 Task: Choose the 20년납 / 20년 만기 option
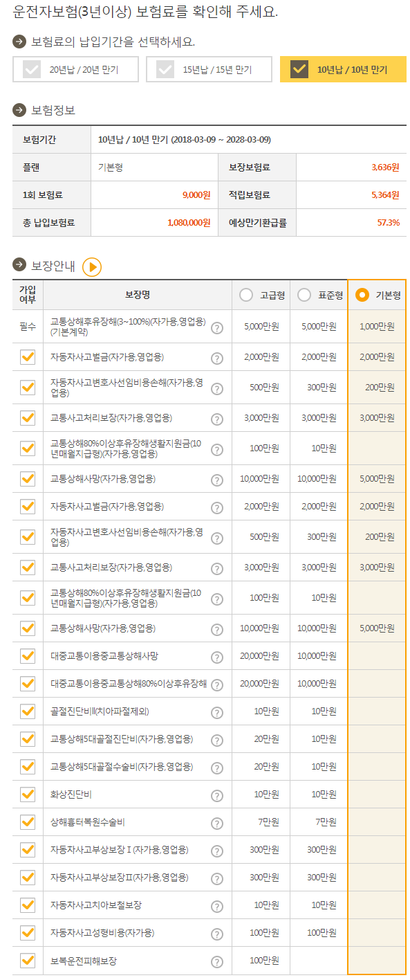click(x=75, y=69)
